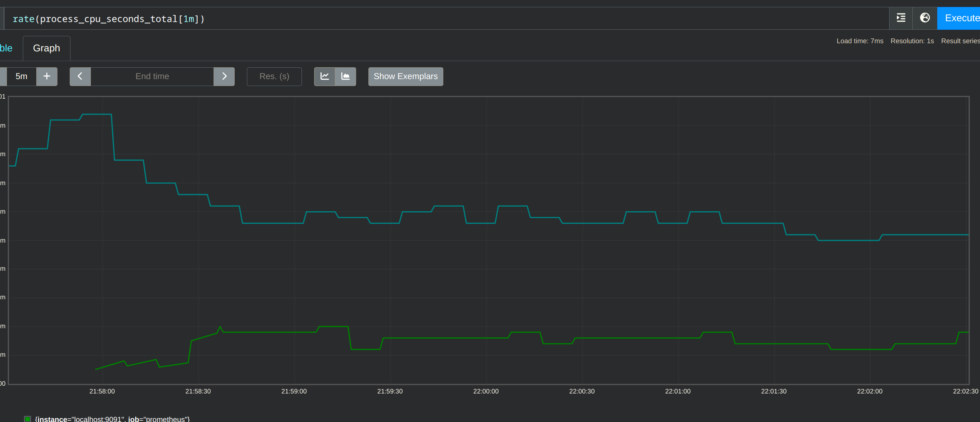The width and height of the screenshot is (980, 422).
Task: Click the format expression icon
Action: 901,18
